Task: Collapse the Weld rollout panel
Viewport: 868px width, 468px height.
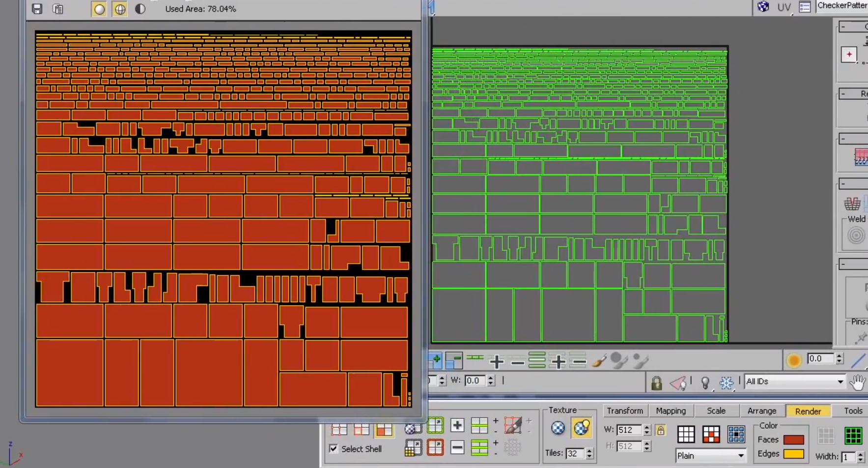Action: click(x=843, y=184)
